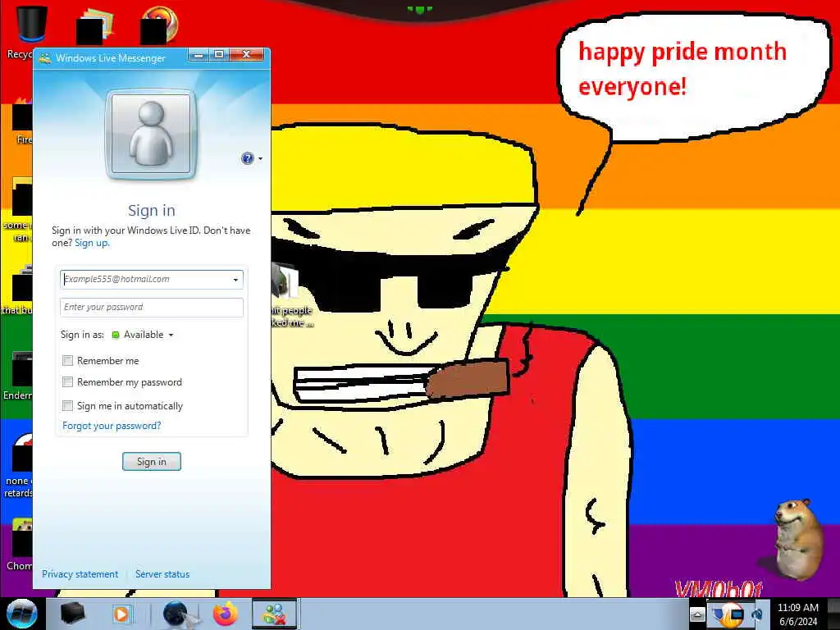
Task: Open the desktop icon right of Recycle Bin
Action: point(95,25)
